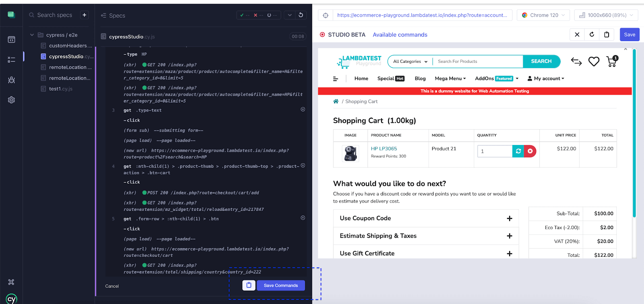Screen dimensions: 644x304
Task: Show keyboard shortcuts from the sidebar
Action: click(11, 282)
